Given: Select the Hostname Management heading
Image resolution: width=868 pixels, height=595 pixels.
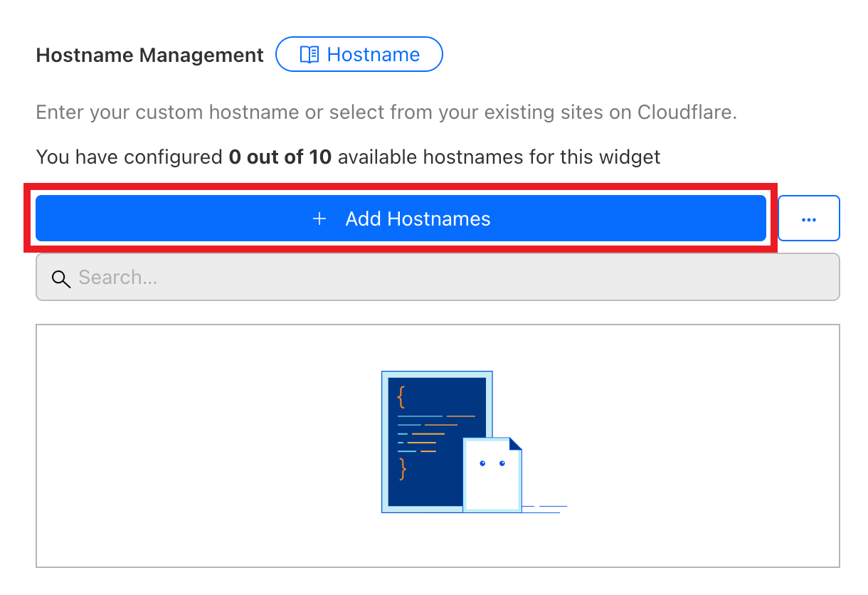Looking at the screenshot, I should tap(150, 55).
